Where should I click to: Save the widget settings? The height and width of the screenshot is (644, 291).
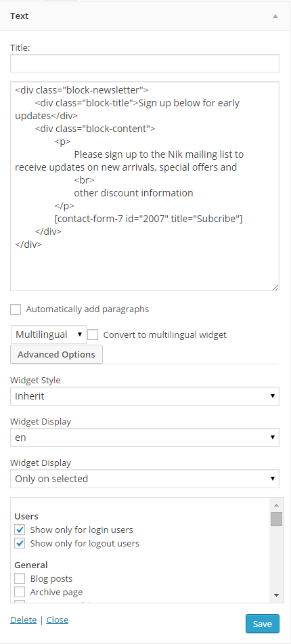click(x=263, y=624)
